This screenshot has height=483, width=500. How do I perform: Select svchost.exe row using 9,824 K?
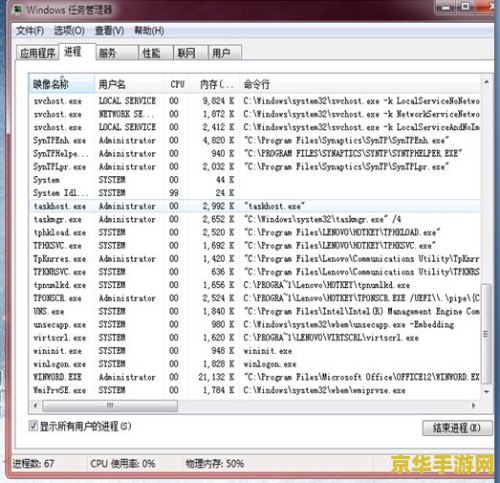pos(255,101)
